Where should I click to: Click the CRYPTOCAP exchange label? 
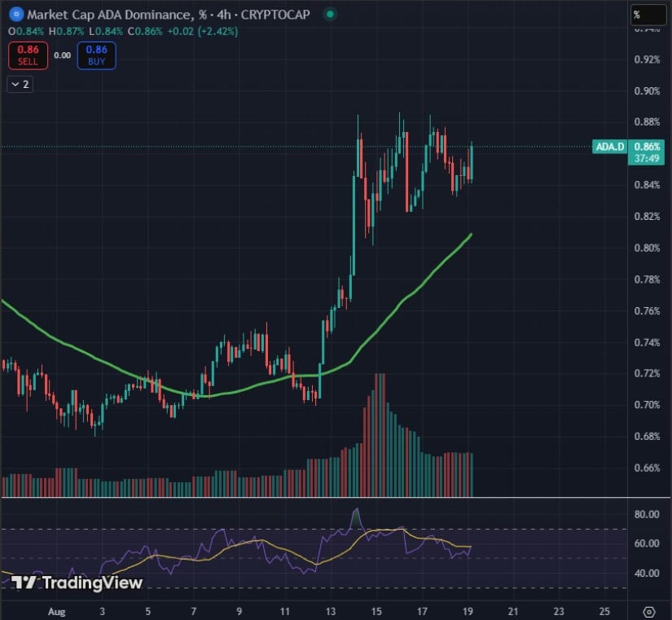point(275,15)
